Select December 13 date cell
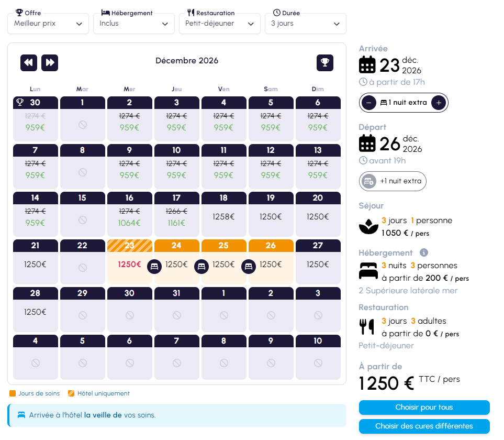The image size is (504, 440). tap(318, 166)
